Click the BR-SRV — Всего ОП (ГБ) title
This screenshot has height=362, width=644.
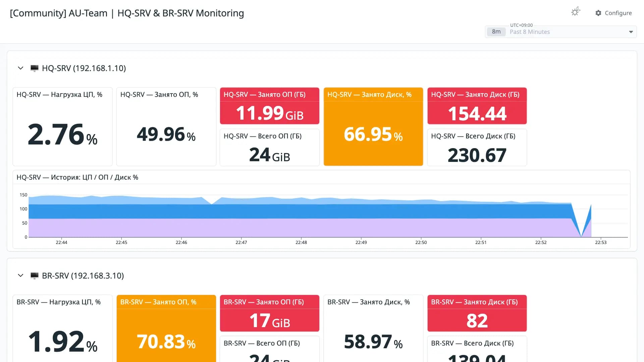point(262,343)
